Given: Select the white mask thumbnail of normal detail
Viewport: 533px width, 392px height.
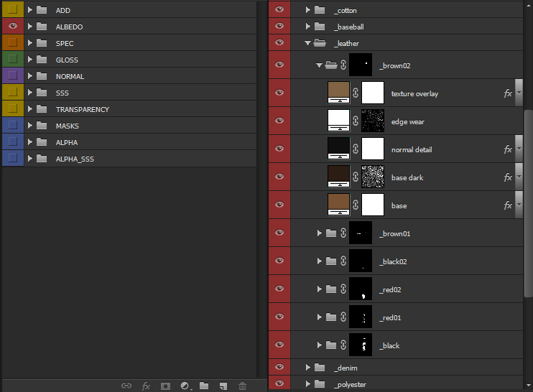Looking at the screenshot, I should (x=373, y=149).
